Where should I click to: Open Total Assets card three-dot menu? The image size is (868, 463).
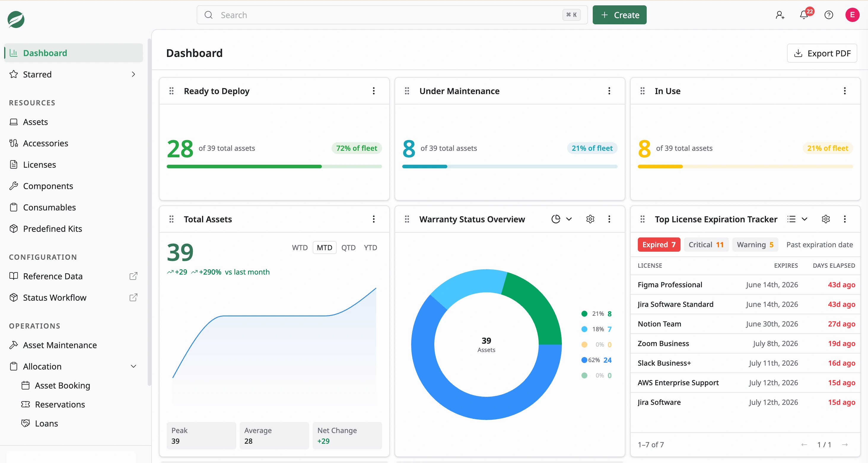[374, 219]
